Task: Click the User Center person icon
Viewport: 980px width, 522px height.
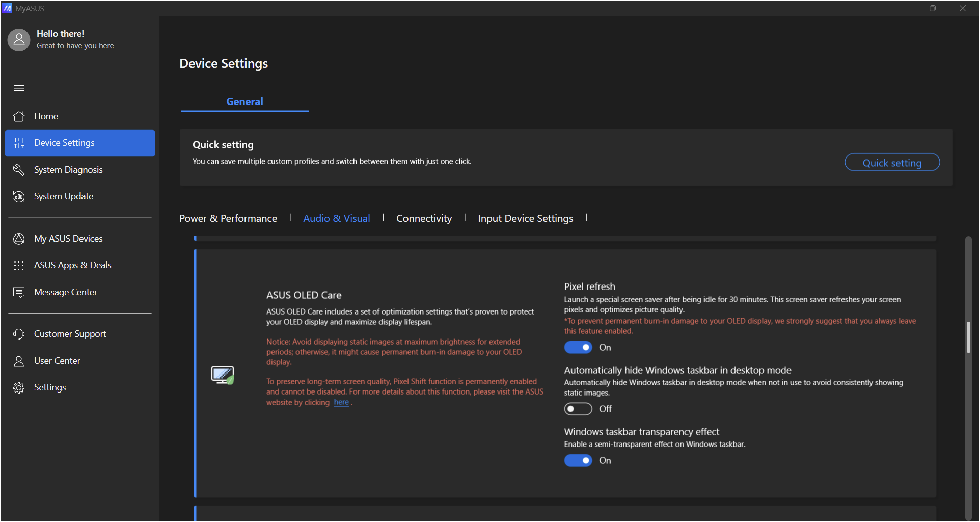Action: (x=19, y=361)
